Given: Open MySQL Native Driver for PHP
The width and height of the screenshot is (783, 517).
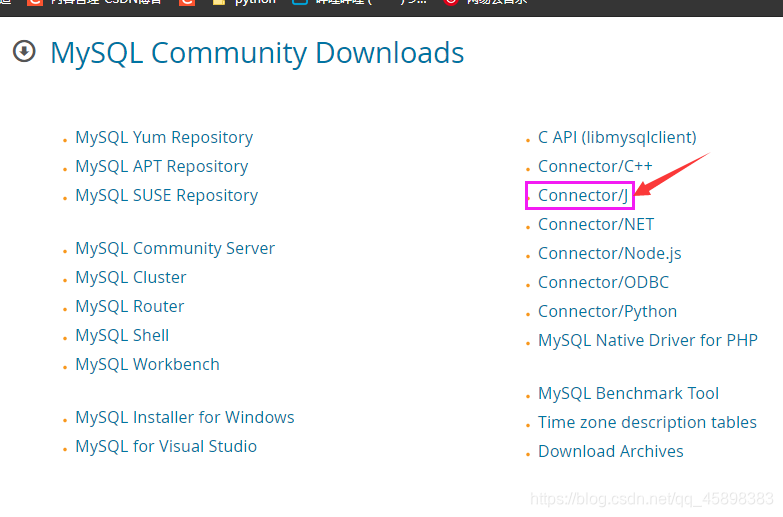Looking at the screenshot, I should [648, 340].
